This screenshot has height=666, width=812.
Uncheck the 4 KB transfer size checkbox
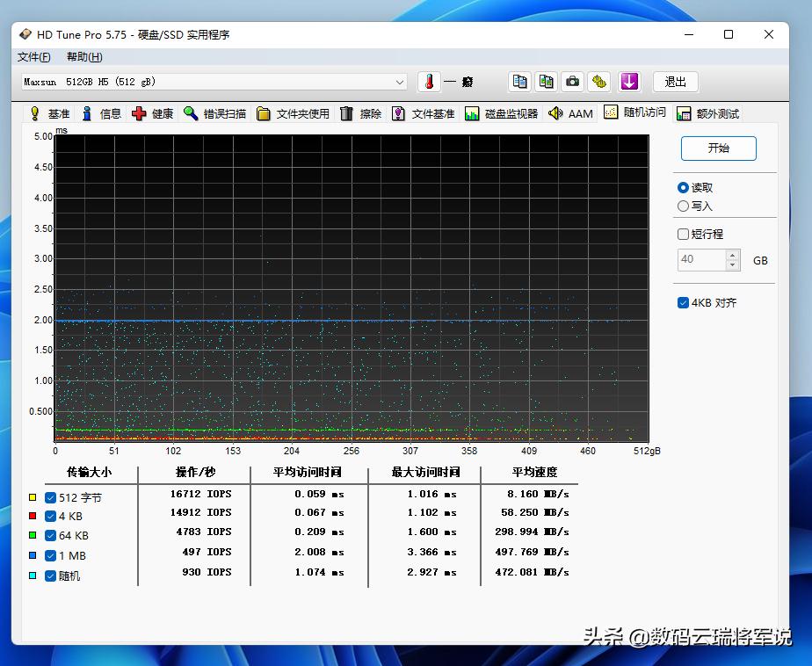(50, 517)
